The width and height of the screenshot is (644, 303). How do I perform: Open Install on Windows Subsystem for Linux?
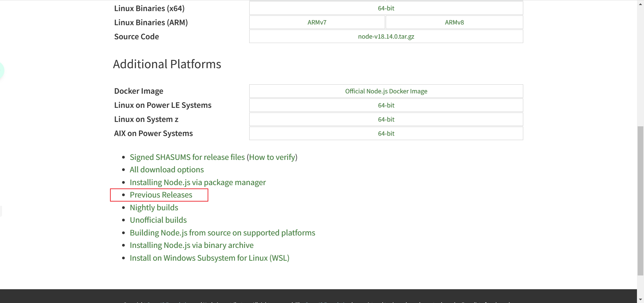click(x=210, y=258)
